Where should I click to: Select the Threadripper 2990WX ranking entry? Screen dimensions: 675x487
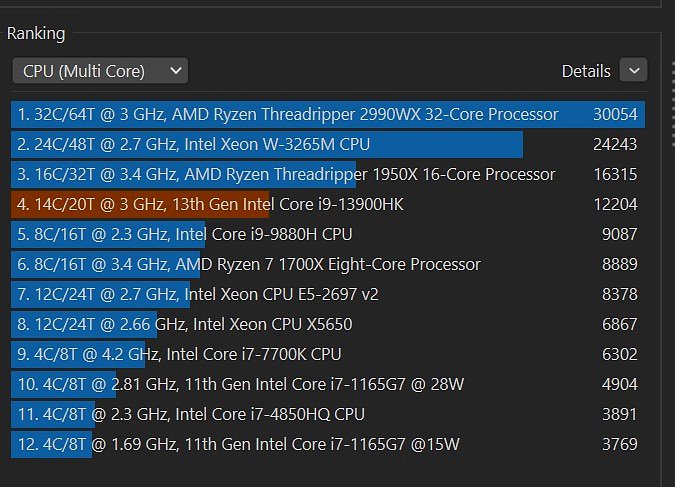[328, 115]
